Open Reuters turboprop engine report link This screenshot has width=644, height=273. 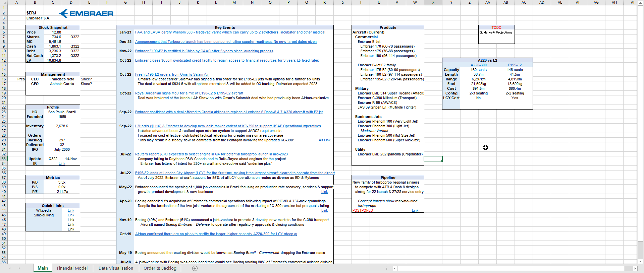211,154
